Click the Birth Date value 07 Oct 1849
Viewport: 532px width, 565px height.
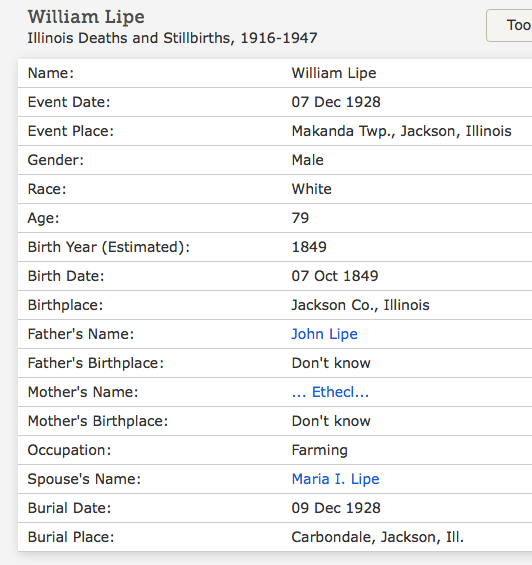[x=335, y=276]
